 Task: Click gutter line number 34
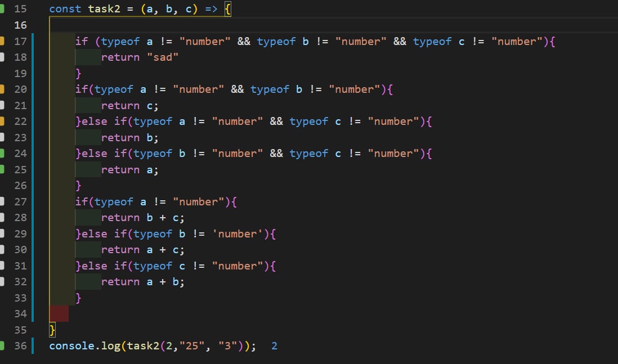click(x=20, y=313)
